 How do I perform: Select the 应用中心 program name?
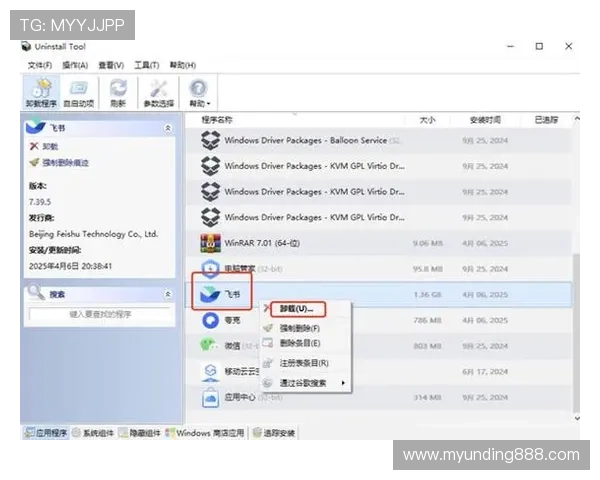click(240, 397)
